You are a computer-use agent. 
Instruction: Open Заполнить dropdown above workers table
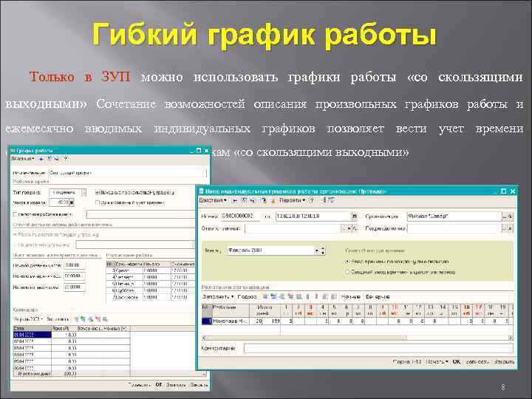pyautogui.click(x=218, y=296)
